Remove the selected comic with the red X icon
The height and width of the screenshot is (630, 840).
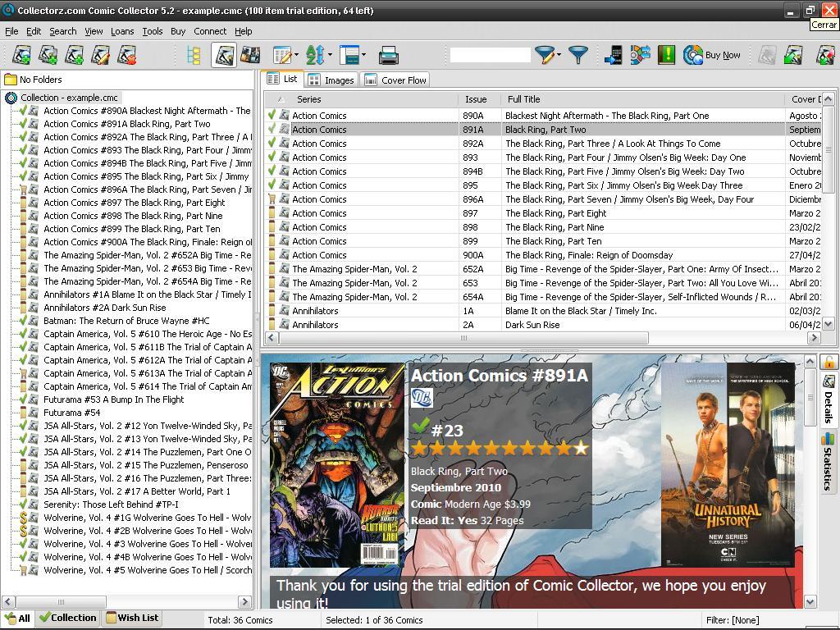[126, 55]
